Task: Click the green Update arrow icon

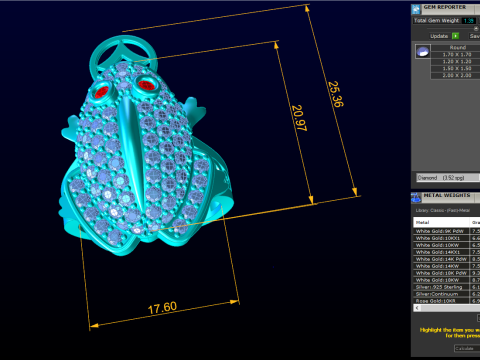Action: pyautogui.click(x=455, y=36)
